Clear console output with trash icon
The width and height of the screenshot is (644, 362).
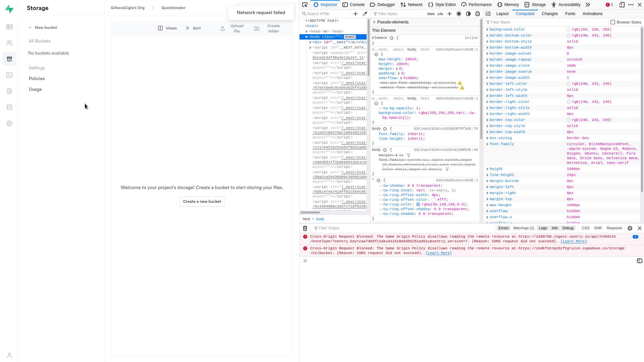[305, 228]
